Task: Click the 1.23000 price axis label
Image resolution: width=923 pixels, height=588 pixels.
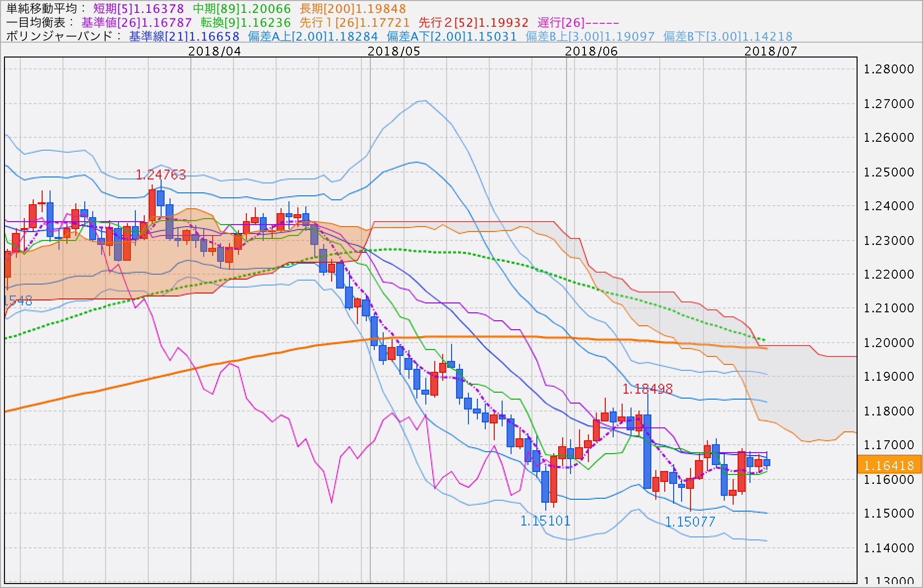Action: tap(889, 240)
